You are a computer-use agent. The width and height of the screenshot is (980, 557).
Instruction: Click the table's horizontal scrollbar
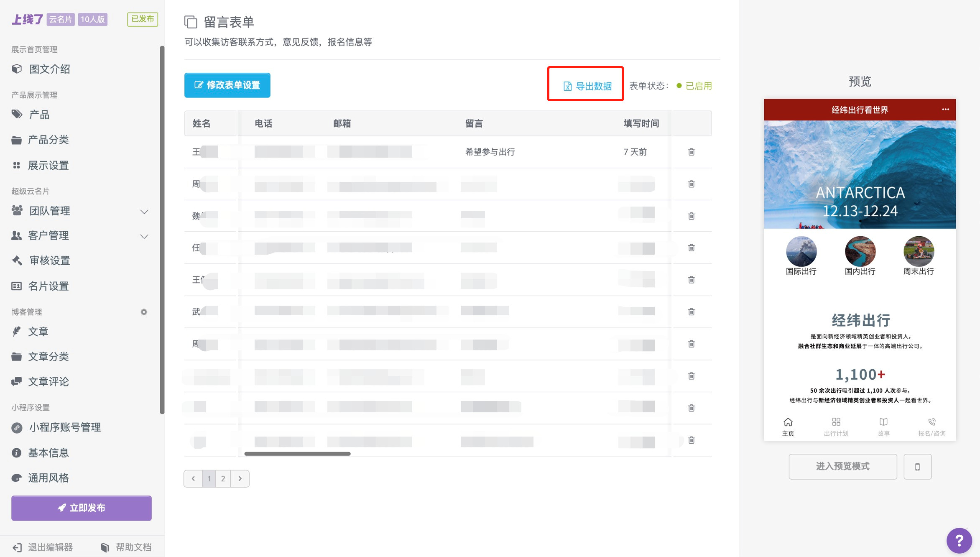297,454
